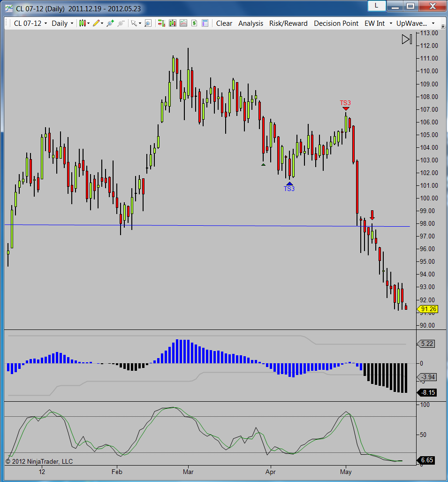Screen dimensions: 448x482
Task: Expand the chart style dropdown arrow
Action: [x=89, y=23]
